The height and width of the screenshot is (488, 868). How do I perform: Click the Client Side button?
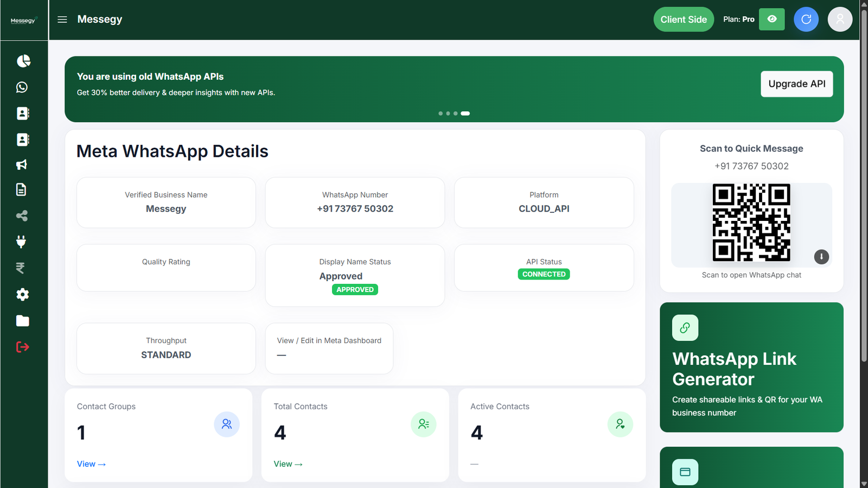coord(684,20)
